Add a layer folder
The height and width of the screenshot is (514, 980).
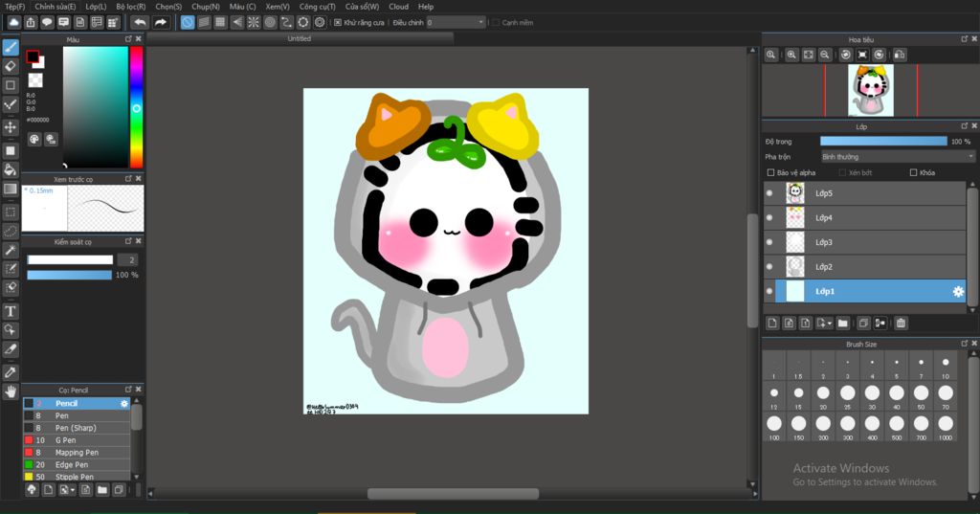tap(842, 324)
